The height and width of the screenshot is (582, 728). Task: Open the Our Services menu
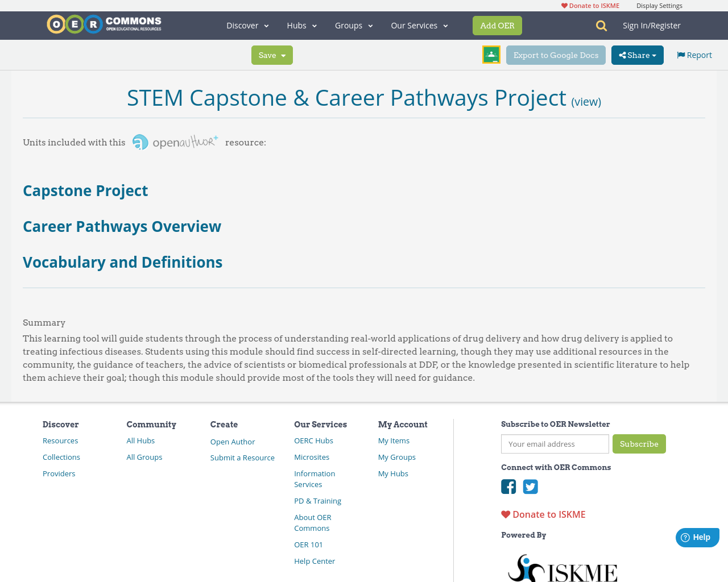coord(419,25)
